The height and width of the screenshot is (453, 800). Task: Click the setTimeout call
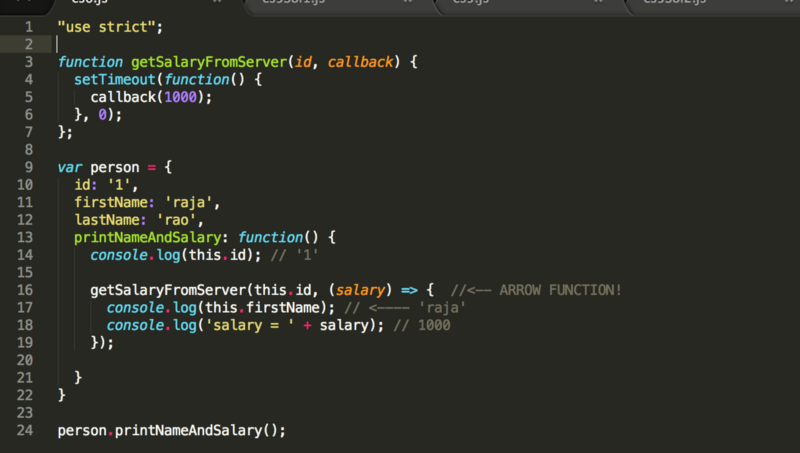[110, 79]
